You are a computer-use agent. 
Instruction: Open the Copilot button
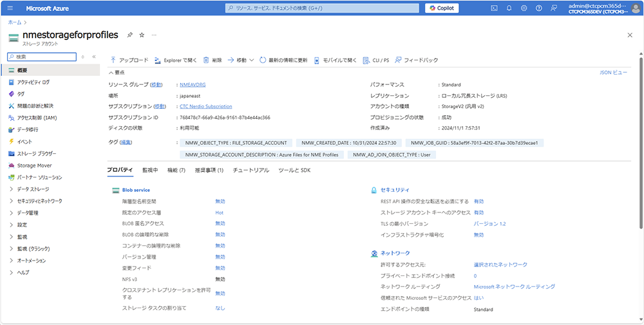[x=441, y=8]
